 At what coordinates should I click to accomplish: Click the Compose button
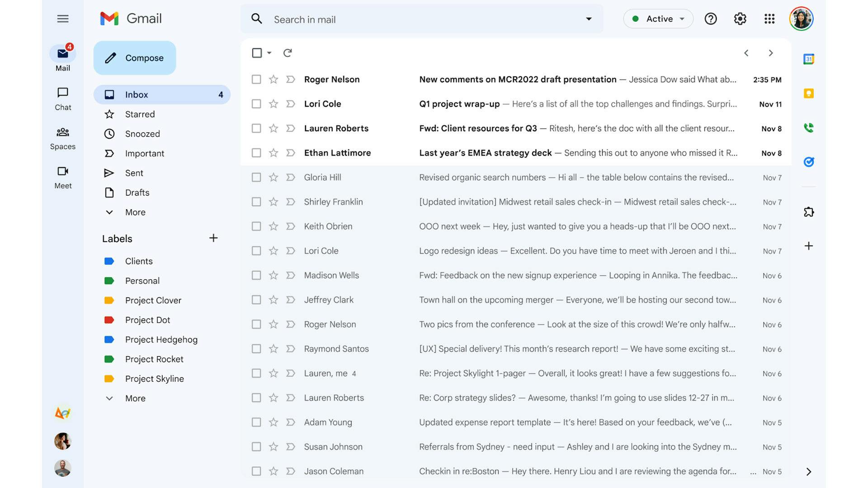[x=135, y=58]
